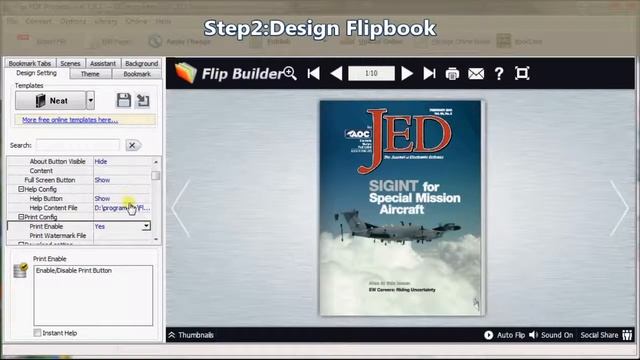Enable the Instant Help checkbox

(x=38, y=333)
